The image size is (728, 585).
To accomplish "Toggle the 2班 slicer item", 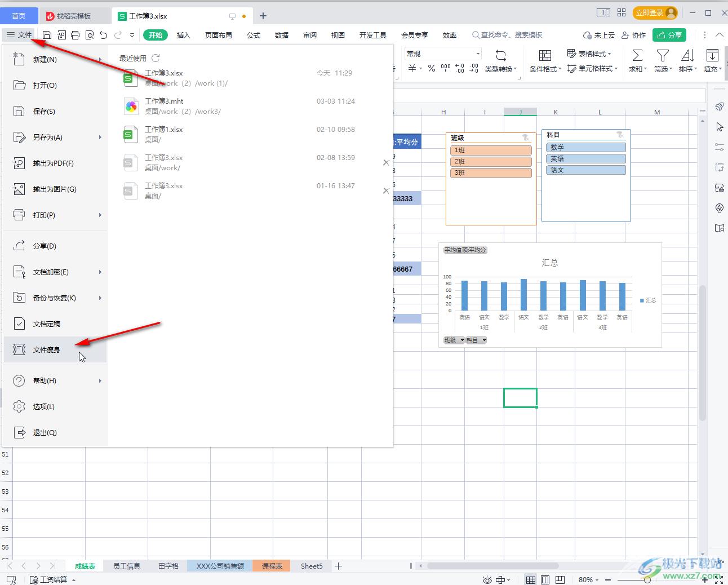I will 491,162.
